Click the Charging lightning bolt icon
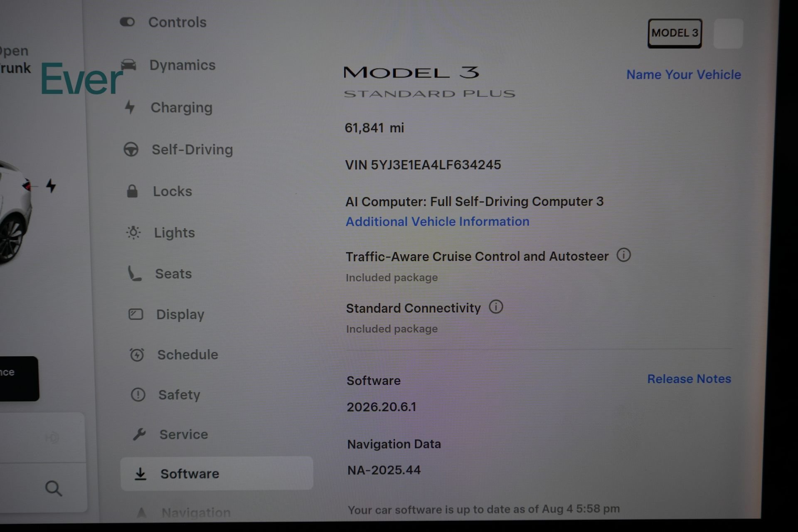Image resolution: width=798 pixels, height=532 pixels. coord(130,107)
